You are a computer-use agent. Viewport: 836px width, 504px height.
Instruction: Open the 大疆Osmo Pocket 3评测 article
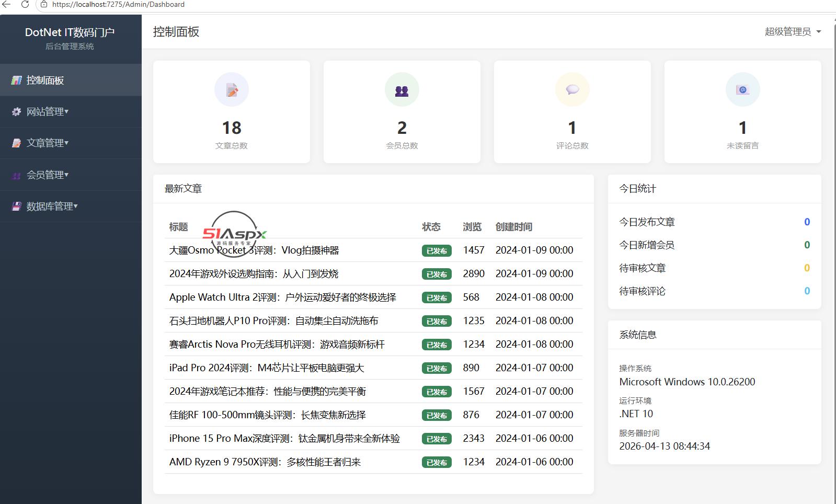[254, 250]
